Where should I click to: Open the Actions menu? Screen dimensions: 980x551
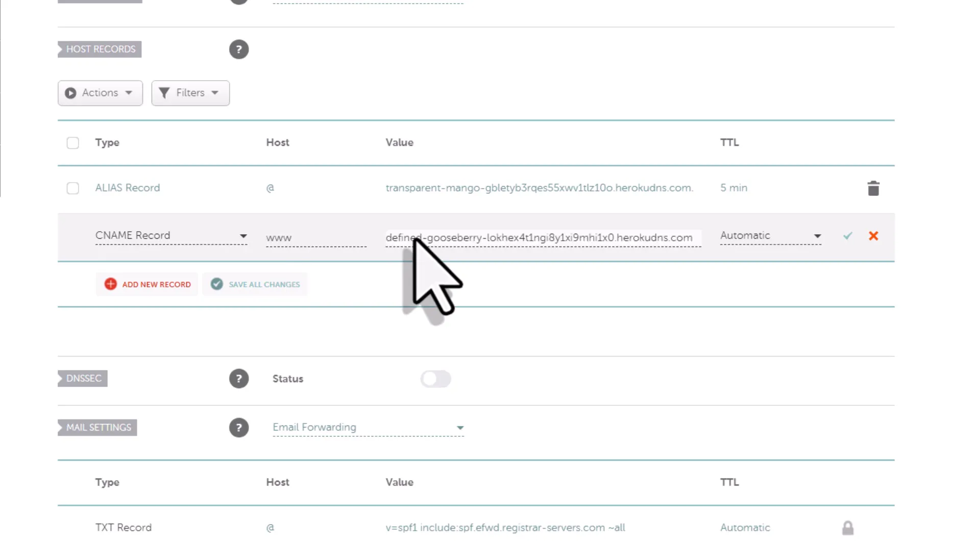pos(100,93)
